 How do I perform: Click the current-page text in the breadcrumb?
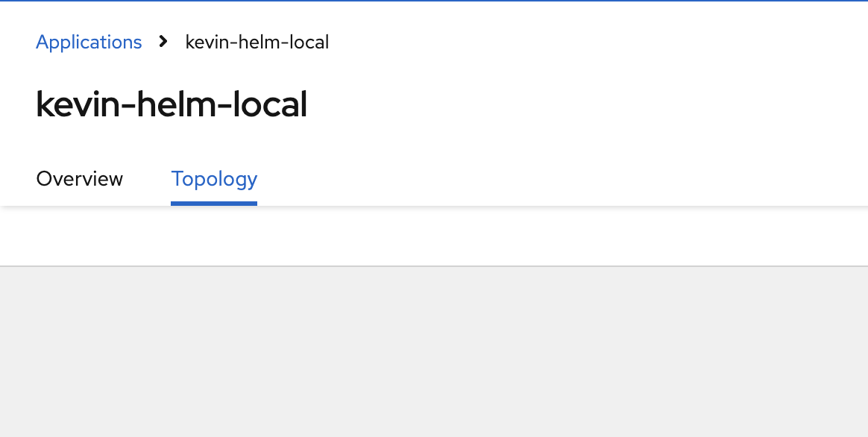click(x=257, y=43)
